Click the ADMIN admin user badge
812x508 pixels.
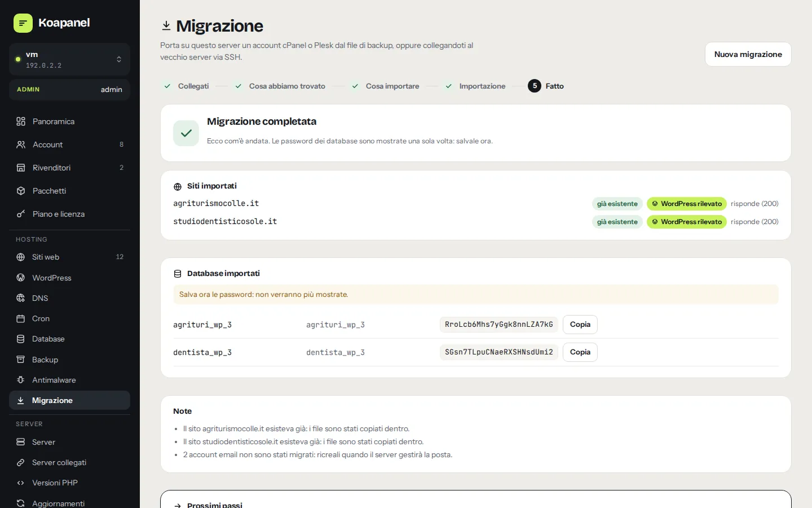[x=69, y=89]
